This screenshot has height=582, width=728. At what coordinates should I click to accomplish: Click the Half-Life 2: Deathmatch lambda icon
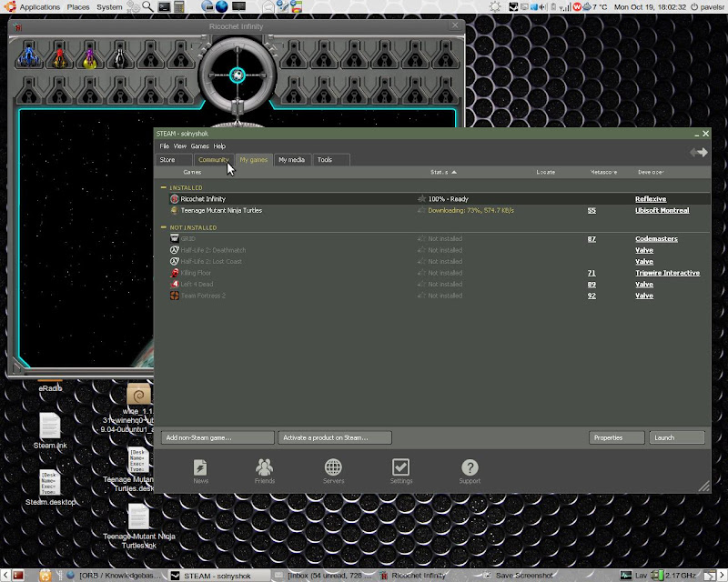pos(175,250)
